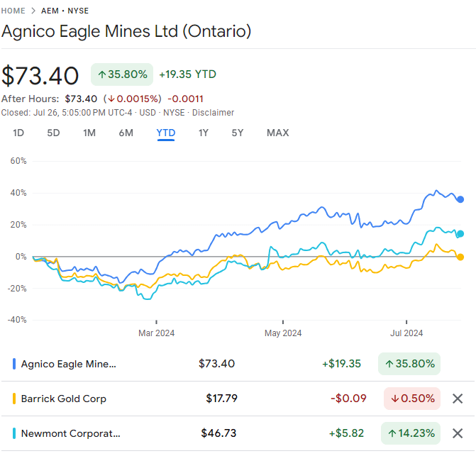Select the 6M time range

click(126, 133)
